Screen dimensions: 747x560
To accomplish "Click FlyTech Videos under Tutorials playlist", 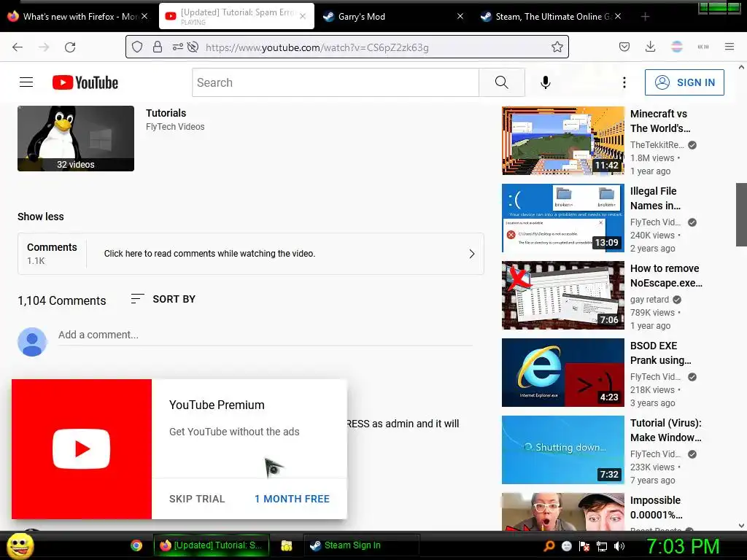I will point(175,127).
